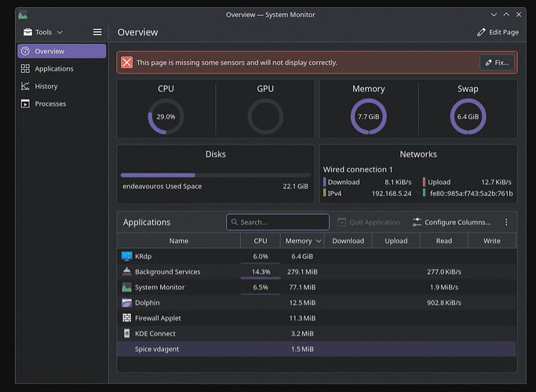The height and width of the screenshot is (392, 536).
Task: Click the System Monitor row icon
Action: point(126,288)
